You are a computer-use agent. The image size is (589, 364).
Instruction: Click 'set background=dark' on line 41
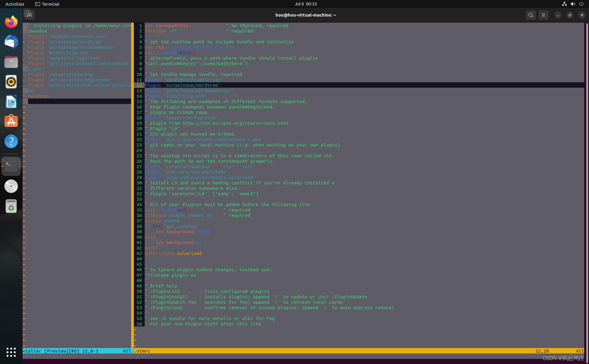click(x=181, y=243)
